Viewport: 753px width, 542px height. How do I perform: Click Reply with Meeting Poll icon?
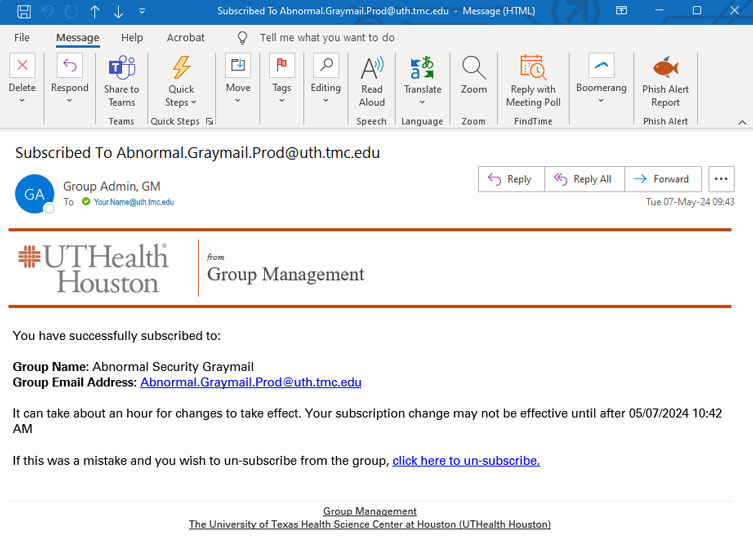tap(533, 67)
